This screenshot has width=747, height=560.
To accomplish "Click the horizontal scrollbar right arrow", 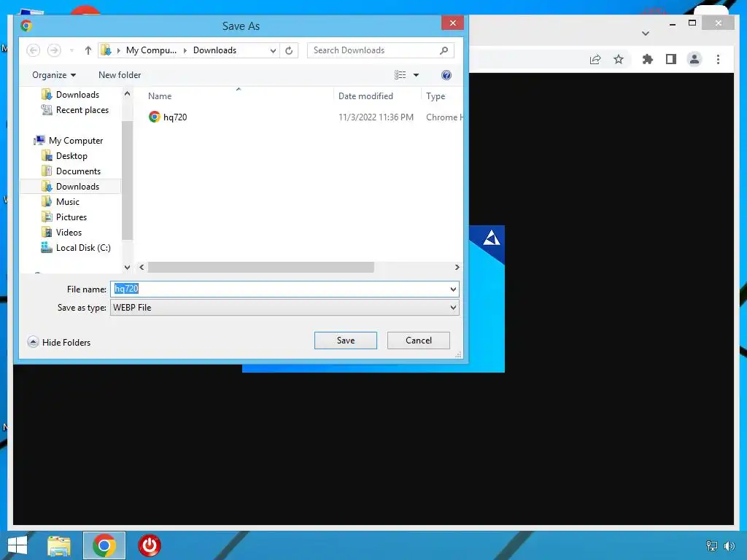I will point(457,267).
